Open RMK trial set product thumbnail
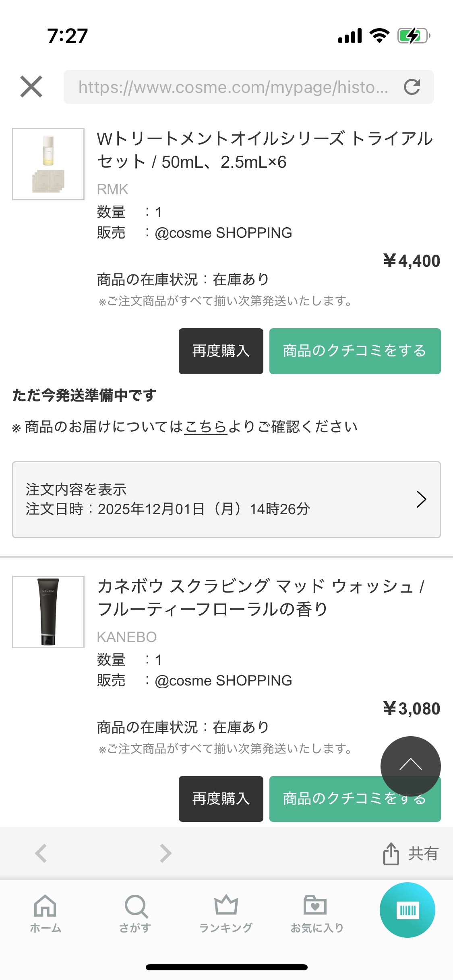The width and height of the screenshot is (453, 980). 48,164
